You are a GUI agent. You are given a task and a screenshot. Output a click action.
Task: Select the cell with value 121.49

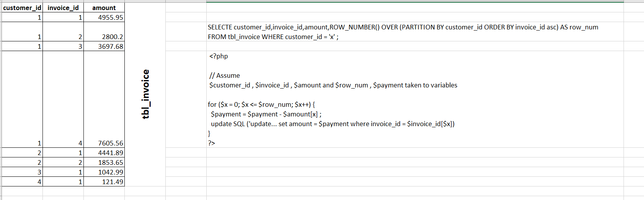pos(104,182)
